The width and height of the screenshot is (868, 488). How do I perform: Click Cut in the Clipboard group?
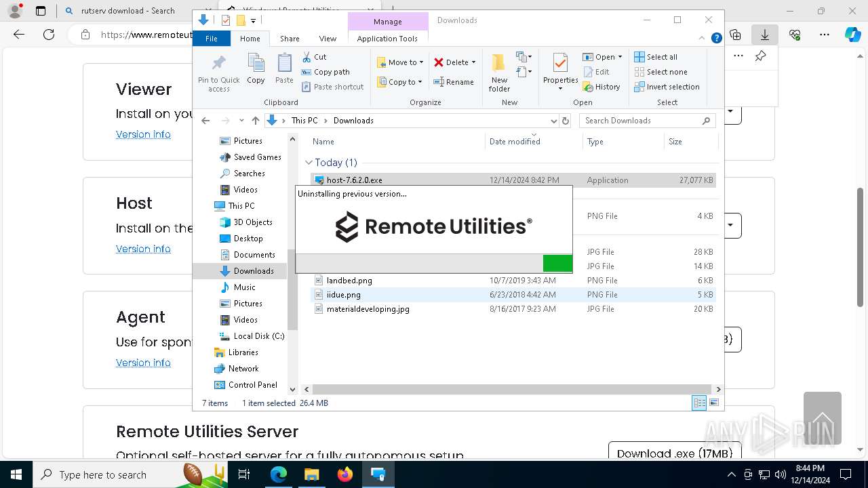point(314,57)
